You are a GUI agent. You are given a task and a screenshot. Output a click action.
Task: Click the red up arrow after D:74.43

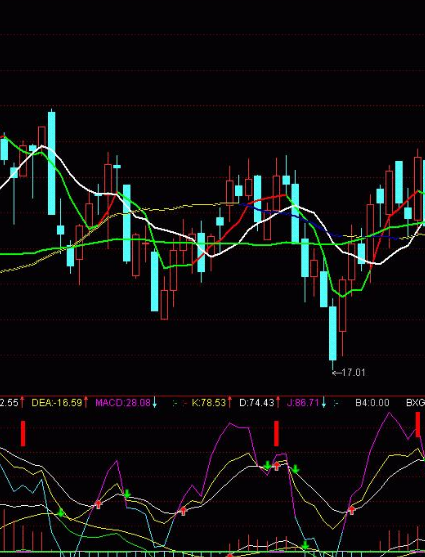click(278, 403)
